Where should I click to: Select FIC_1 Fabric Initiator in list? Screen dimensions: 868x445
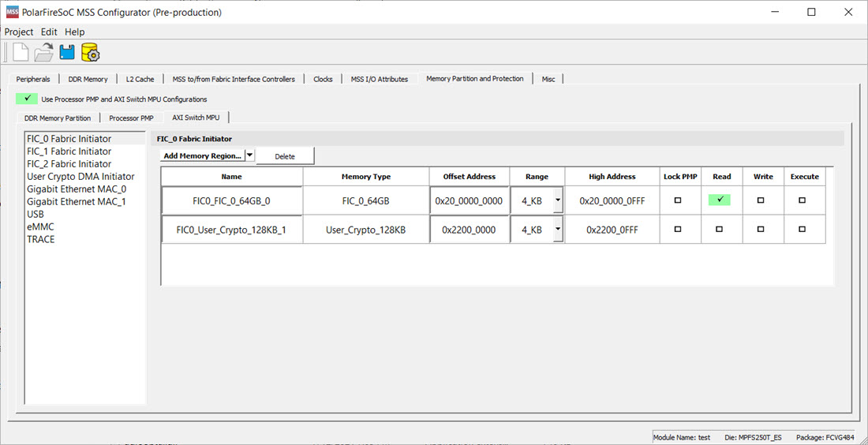click(69, 151)
